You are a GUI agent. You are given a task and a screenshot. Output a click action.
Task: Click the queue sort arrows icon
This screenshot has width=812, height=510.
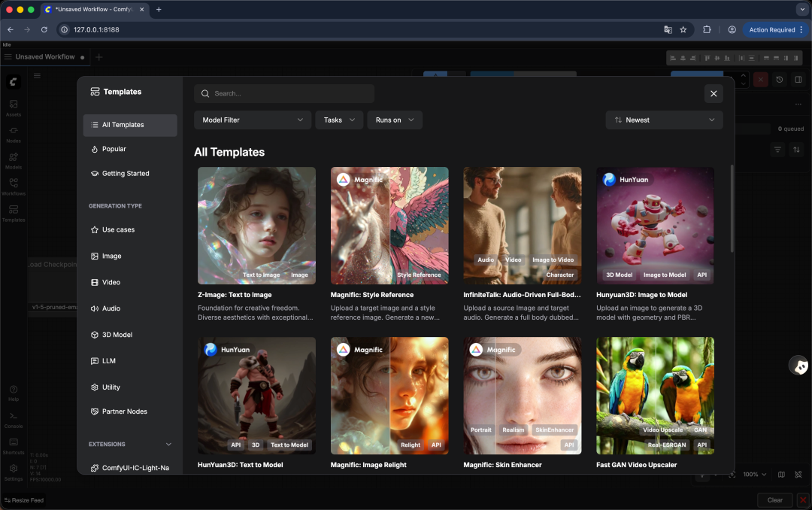pos(796,150)
